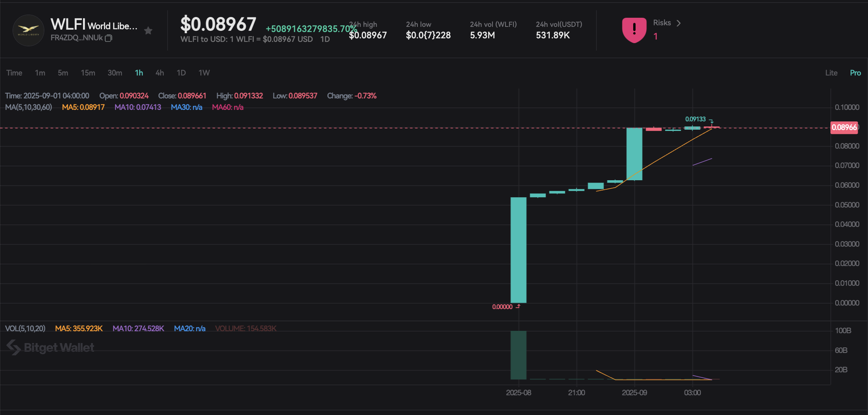Image resolution: width=868 pixels, height=415 pixels.
Task: Click the $0.08967 price headline
Action: (x=218, y=24)
